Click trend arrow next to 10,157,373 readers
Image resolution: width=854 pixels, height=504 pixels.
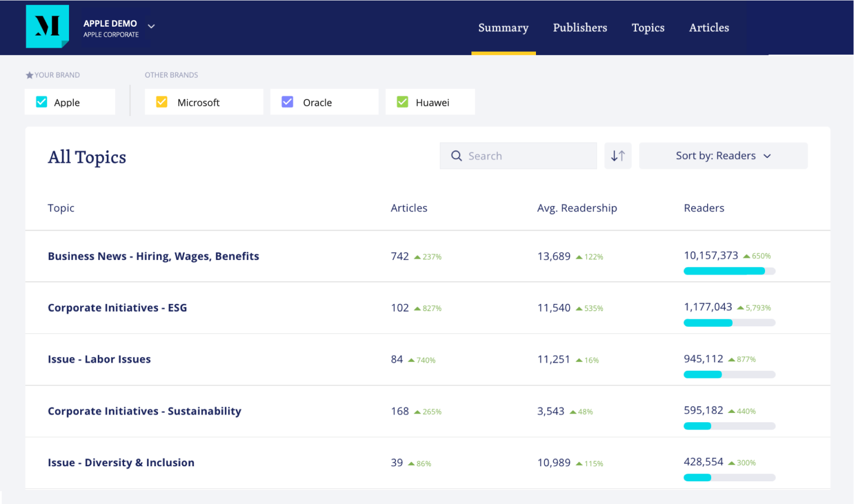[746, 256]
